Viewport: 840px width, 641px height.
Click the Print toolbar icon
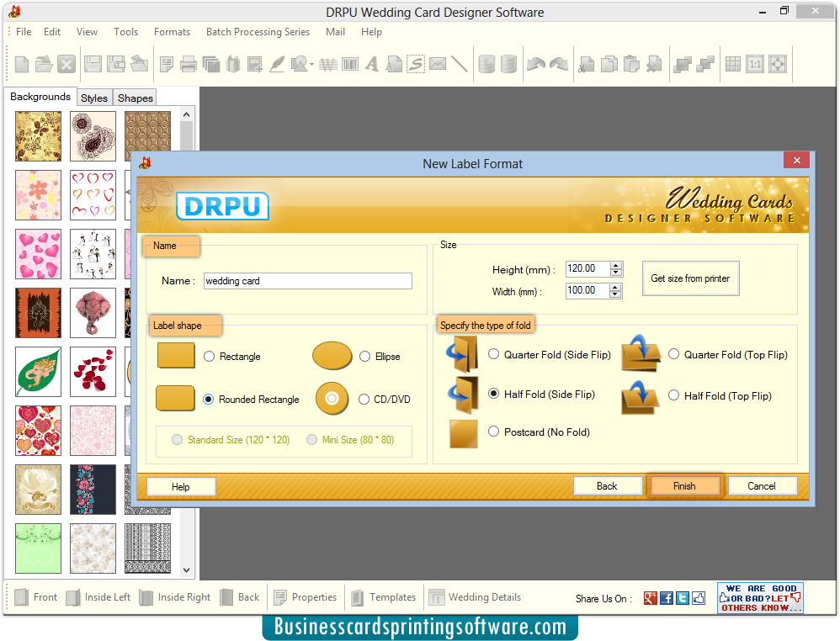click(x=189, y=65)
